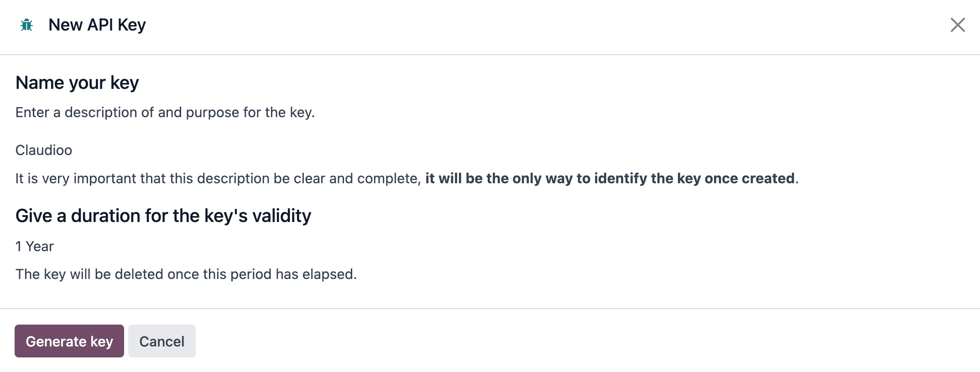Cancel the API key creation
The height and width of the screenshot is (372, 980).
[x=162, y=341]
